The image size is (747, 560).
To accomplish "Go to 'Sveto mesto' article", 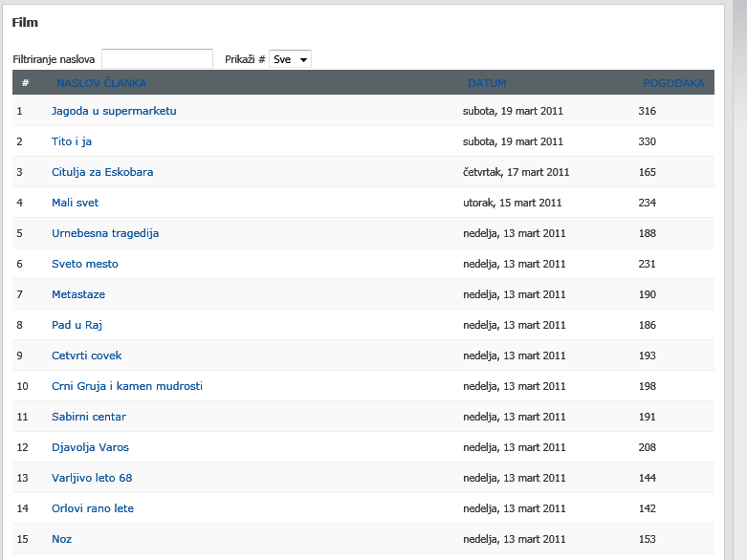I will pyautogui.click(x=85, y=264).
